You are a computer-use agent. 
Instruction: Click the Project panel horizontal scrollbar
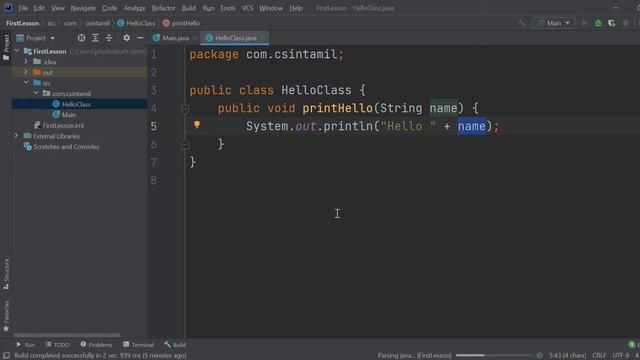point(67,336)
